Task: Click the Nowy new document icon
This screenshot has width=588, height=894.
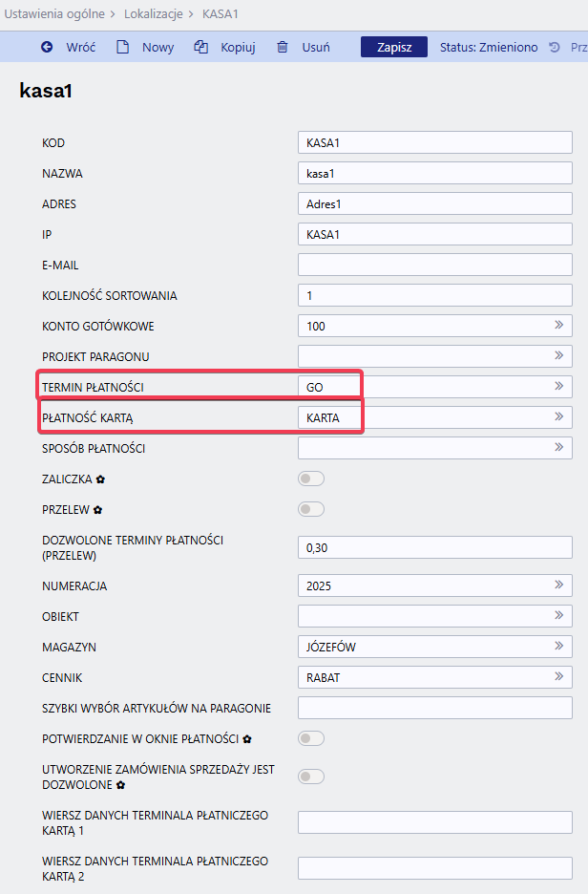Action: (122, 47)
